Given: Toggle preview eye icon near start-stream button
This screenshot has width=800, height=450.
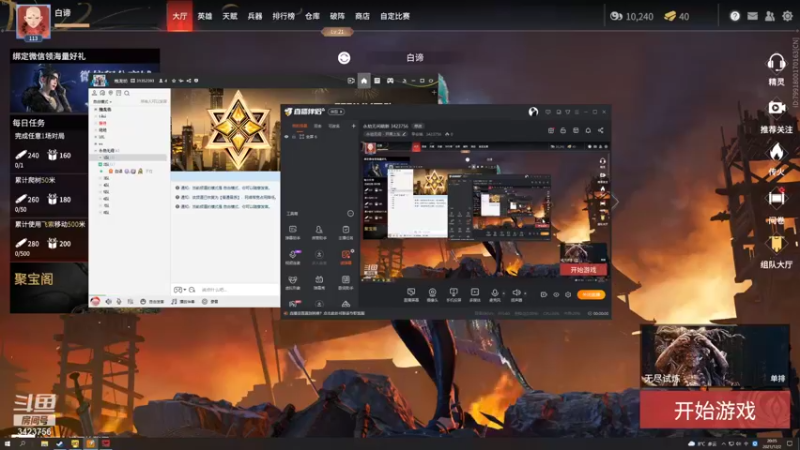Looking at the screenshot, I should click(556, 294).
